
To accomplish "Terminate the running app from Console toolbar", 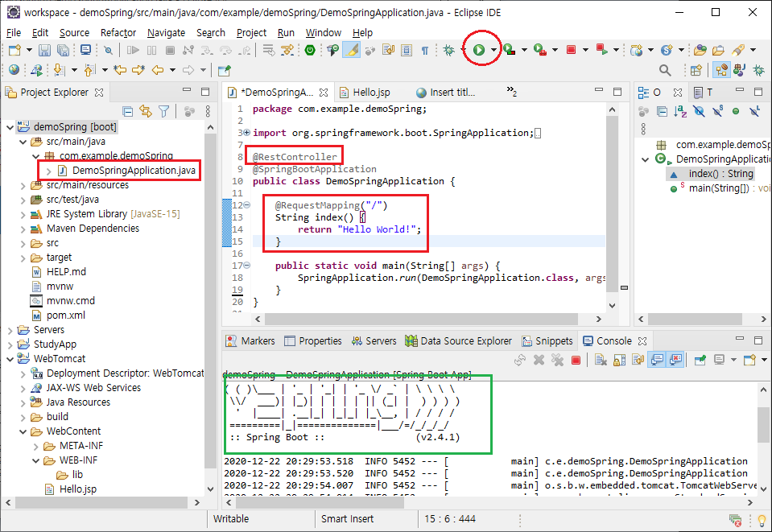I will (576, 360).
